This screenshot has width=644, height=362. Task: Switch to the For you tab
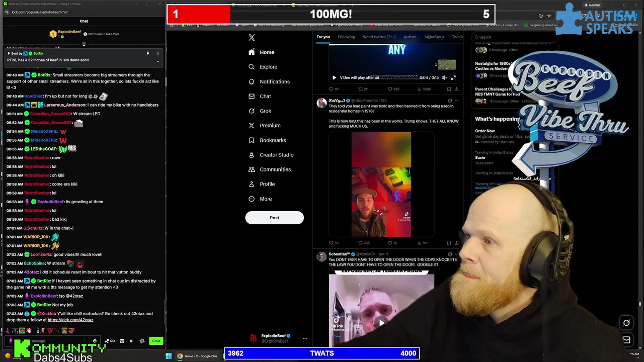coord(323,37)
